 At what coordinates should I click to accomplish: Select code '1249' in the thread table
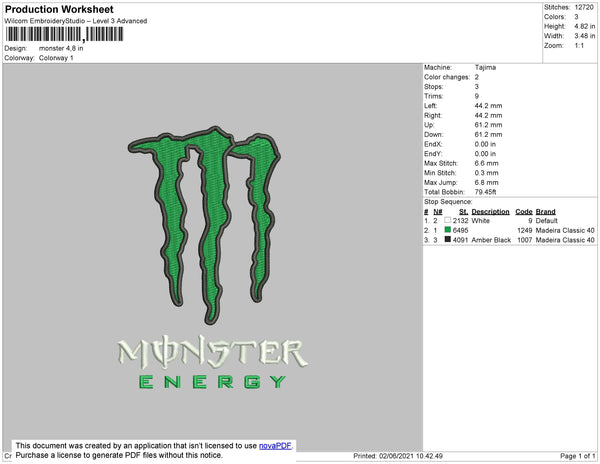[x=525, y=230]
